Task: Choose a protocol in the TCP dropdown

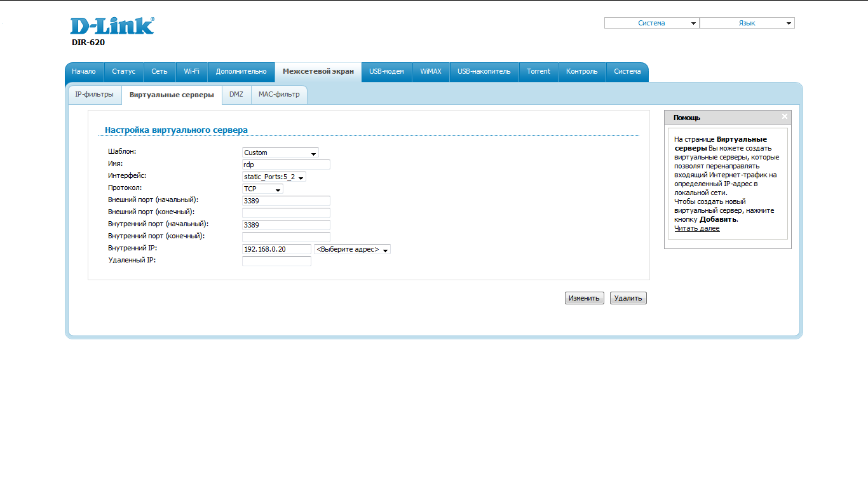Action: tap(262, 189)
